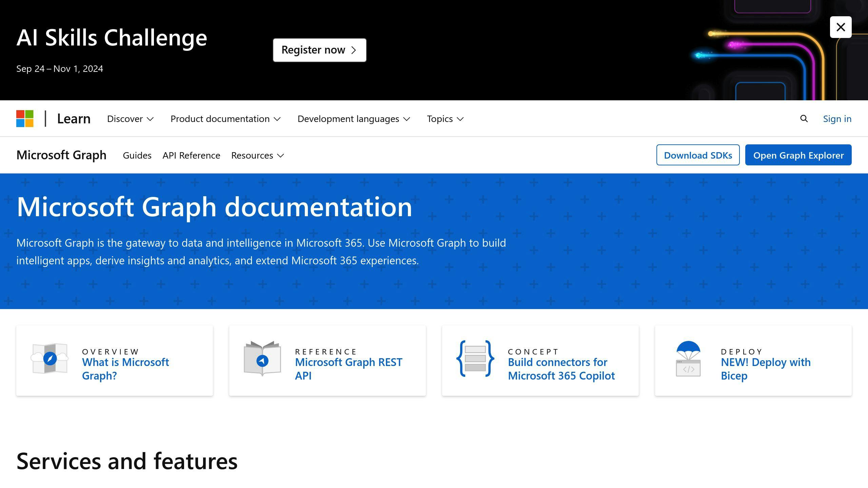This screenshot has width=868, height=488.
Task: Expand Product documentation dropdown
Action: pyautogui.click(x=225, y=119)
